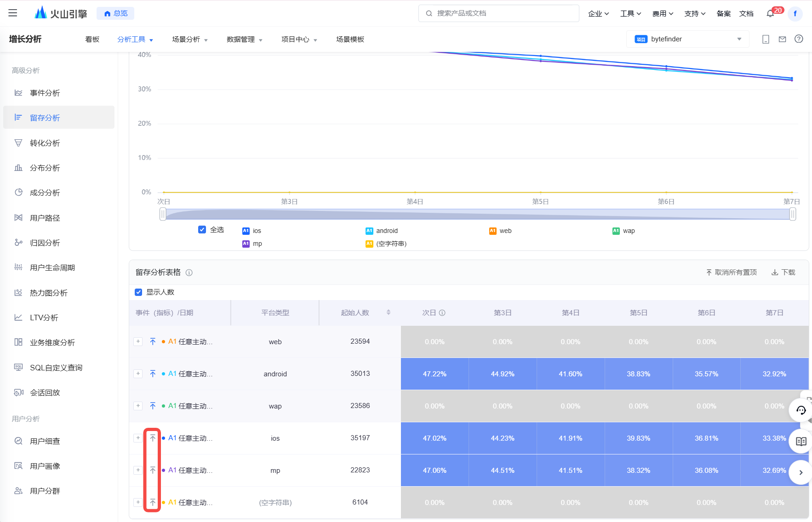Open 成分分析 in sidebar
812x522 pixels.
(59, 193)
